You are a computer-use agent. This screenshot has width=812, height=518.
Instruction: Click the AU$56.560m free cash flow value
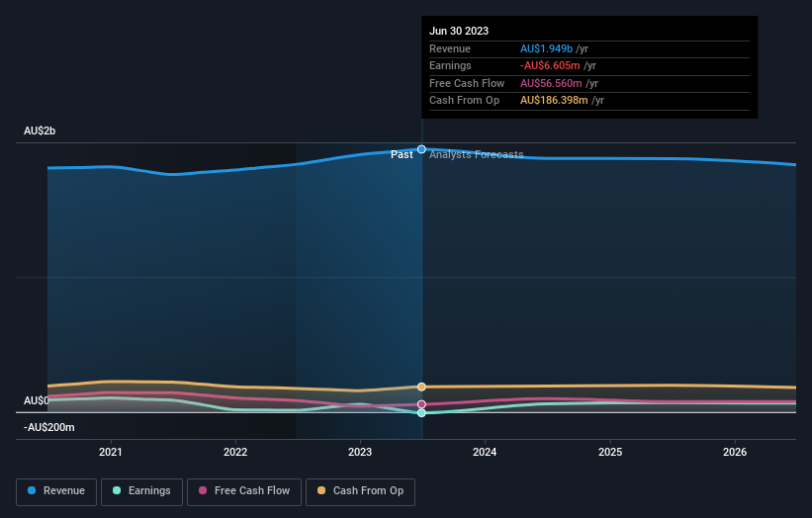551,83
